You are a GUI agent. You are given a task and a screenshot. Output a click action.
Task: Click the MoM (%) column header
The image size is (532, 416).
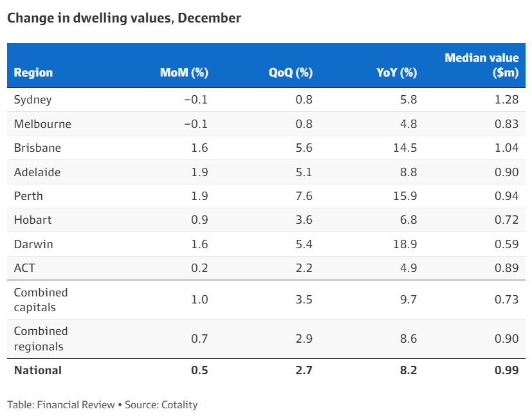pos(184,73)
